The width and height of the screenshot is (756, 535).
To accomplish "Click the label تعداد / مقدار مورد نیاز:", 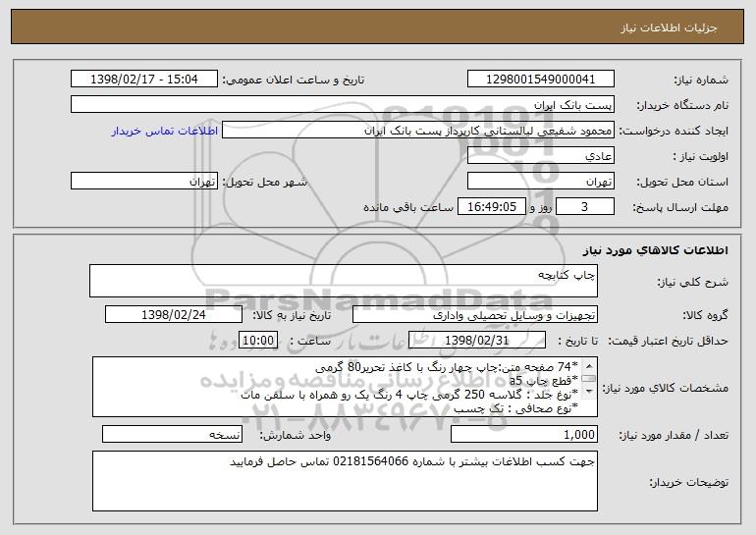I will tap(674, 435).
